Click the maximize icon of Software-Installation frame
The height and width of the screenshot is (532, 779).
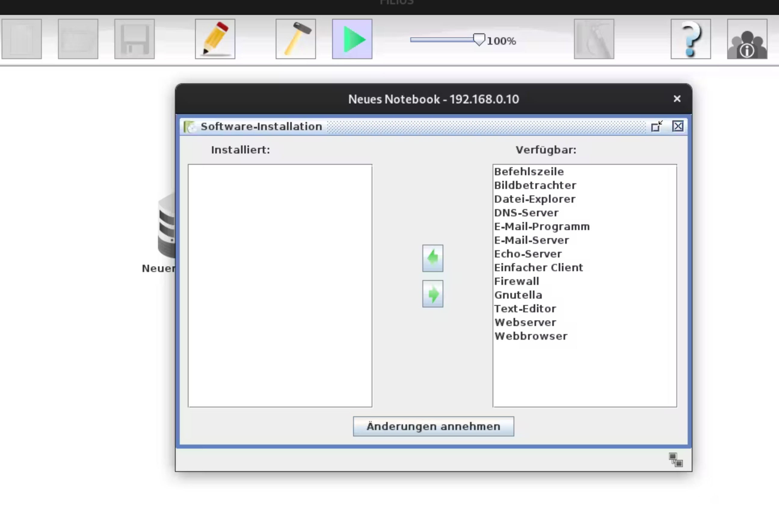point(657,126)
